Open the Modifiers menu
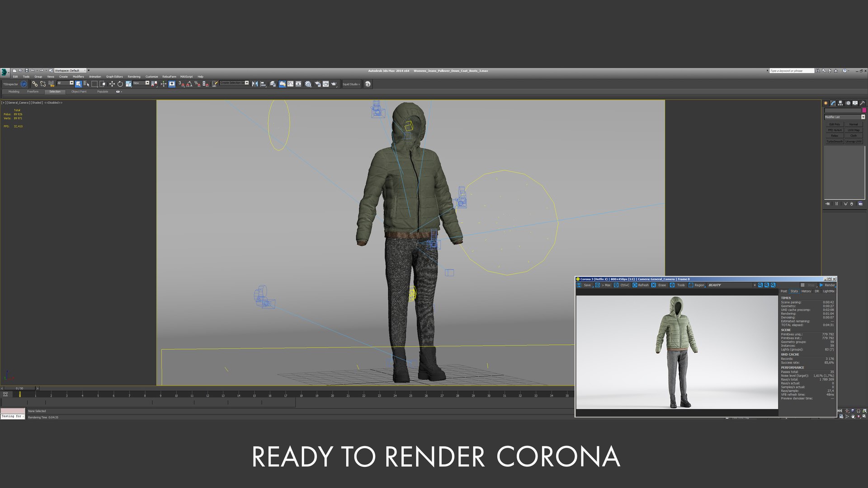This screenshot has width=868, height=488. (78, 77)
